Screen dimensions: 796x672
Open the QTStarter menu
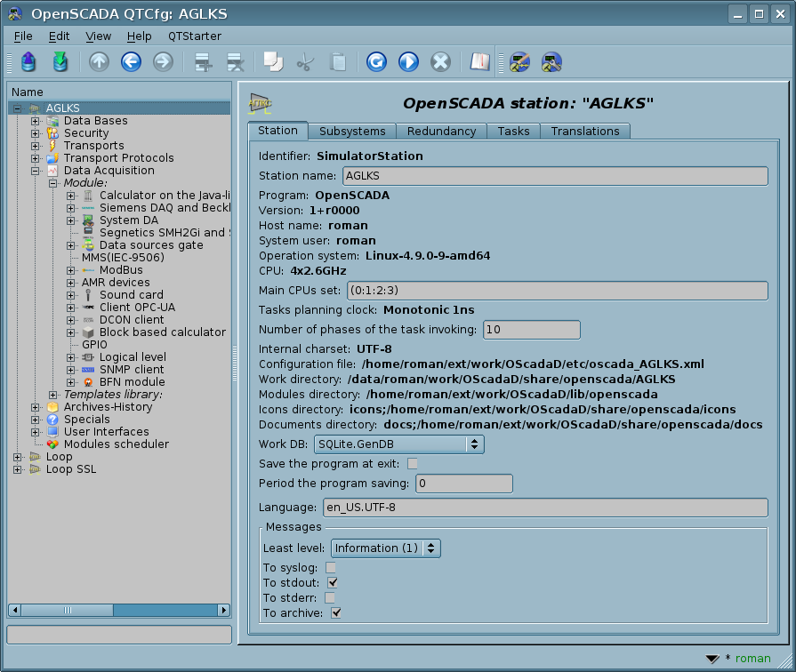tap(195, 36)
